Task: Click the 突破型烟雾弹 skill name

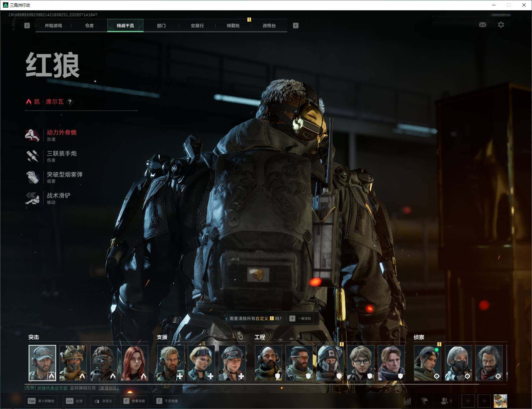Action: tap(65, 174)
